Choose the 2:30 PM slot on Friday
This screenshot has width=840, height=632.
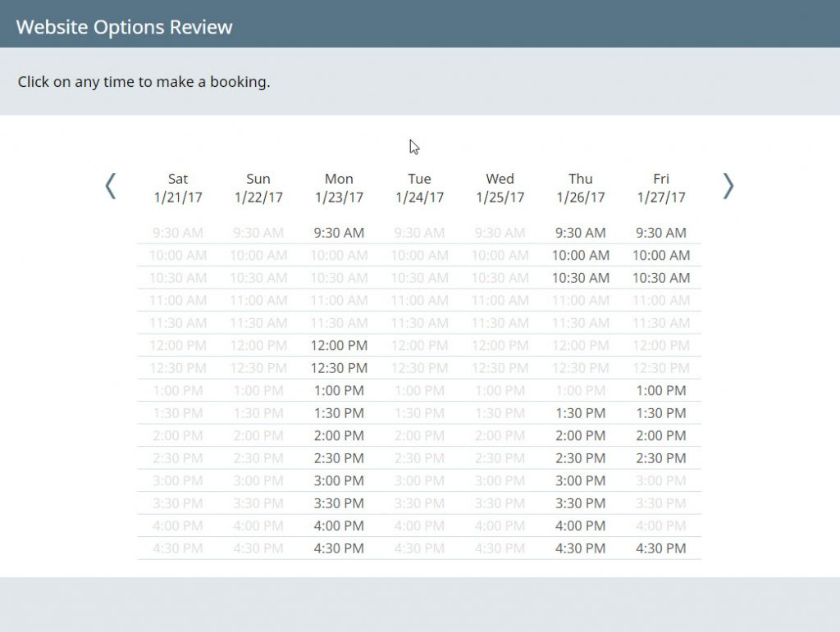click(661, 458)
